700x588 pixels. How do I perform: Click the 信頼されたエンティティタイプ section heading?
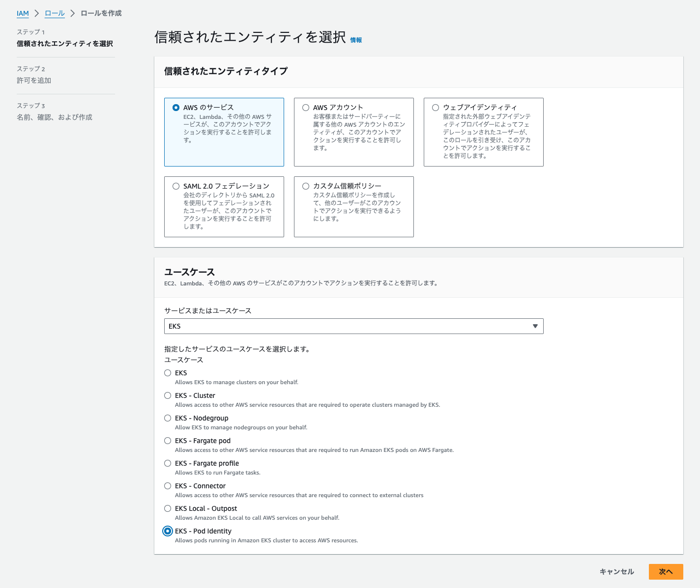coord(226,71)
